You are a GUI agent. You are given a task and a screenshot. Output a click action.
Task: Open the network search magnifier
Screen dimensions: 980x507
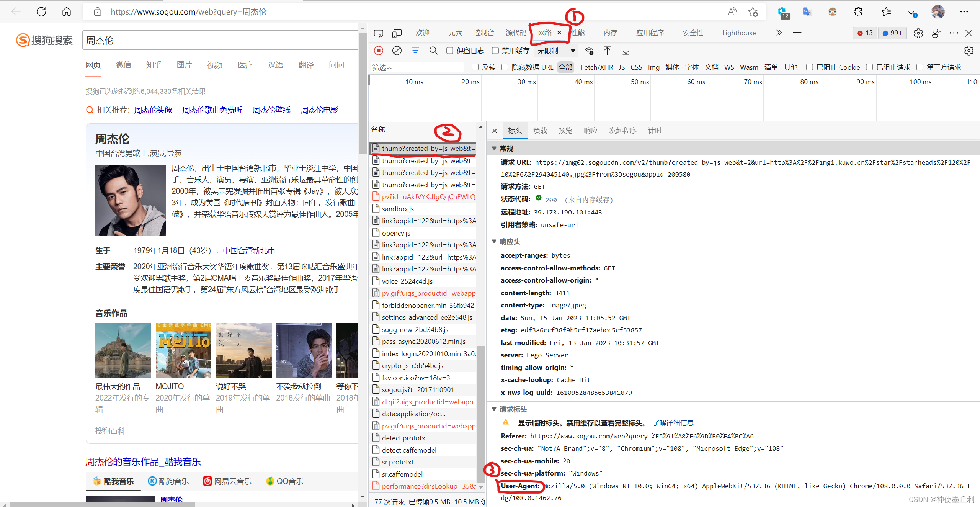(433, 51)
